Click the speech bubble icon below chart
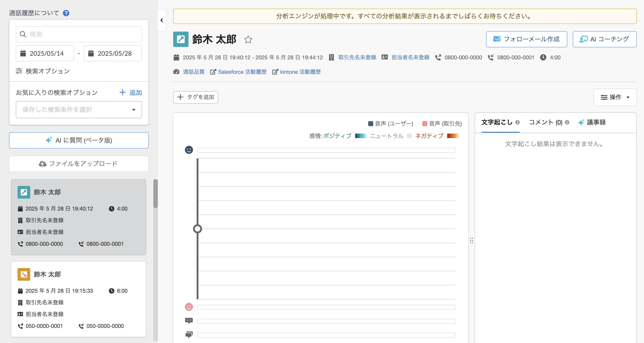The image size is (644, 343). tap(189, 321)
